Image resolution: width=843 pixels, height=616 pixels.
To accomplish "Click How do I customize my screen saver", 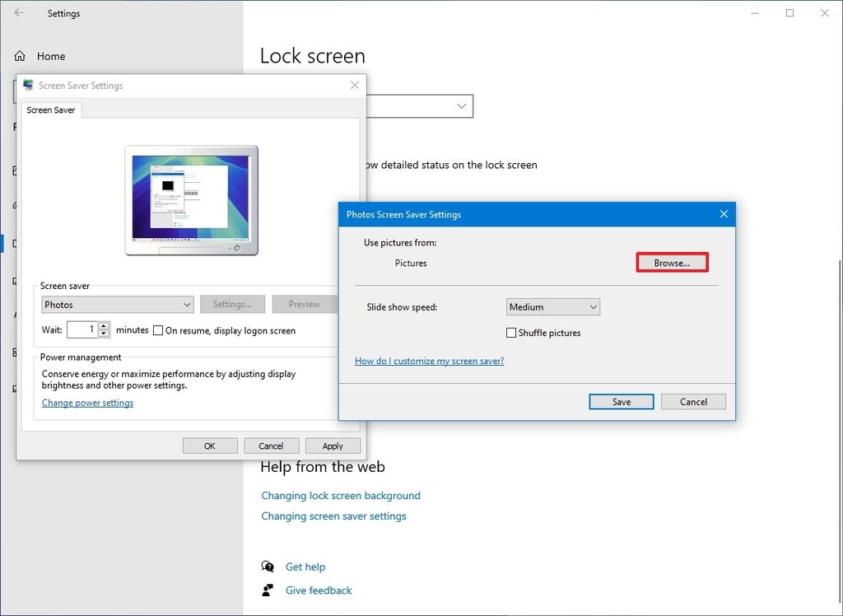I will pos(429,361).
